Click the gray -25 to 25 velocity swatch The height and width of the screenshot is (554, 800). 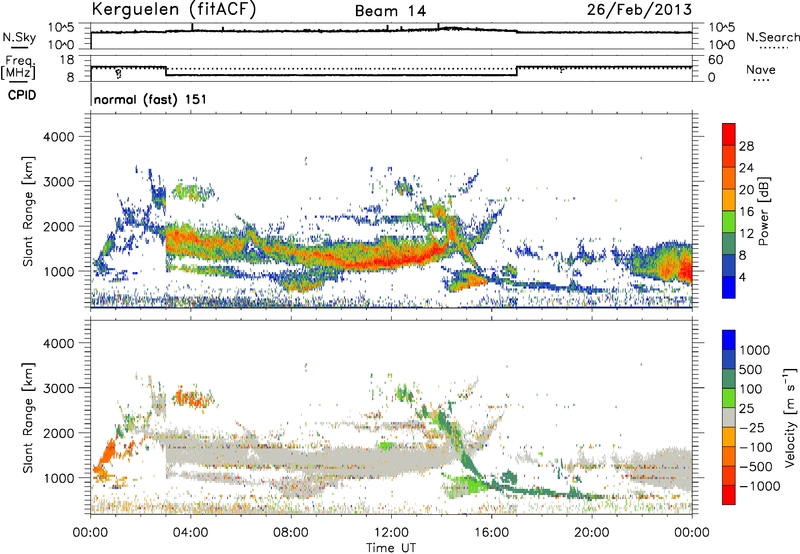(x=729, y=417)
